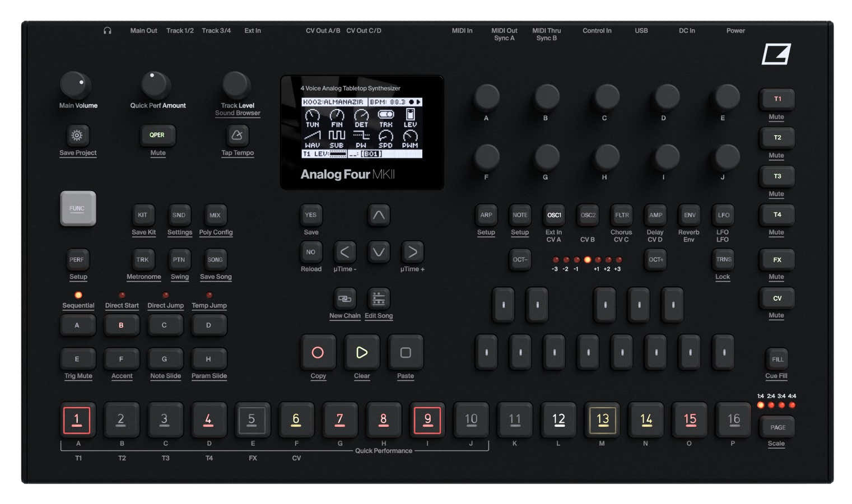Click the down arrow navigation key

coord(379,252)
